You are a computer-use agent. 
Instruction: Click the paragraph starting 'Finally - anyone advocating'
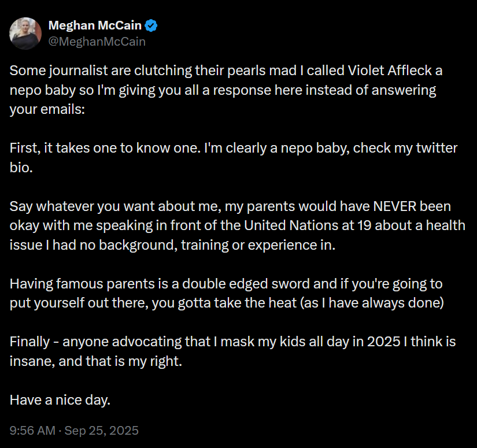pyautogui.click(x=232, y=351)
